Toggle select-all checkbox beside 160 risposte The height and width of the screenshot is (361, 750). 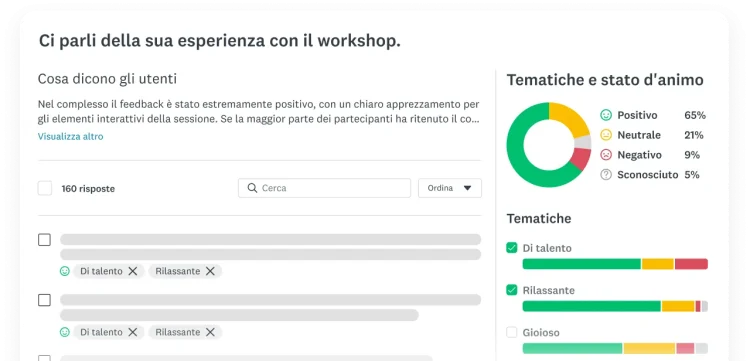(x=45, y=188)
